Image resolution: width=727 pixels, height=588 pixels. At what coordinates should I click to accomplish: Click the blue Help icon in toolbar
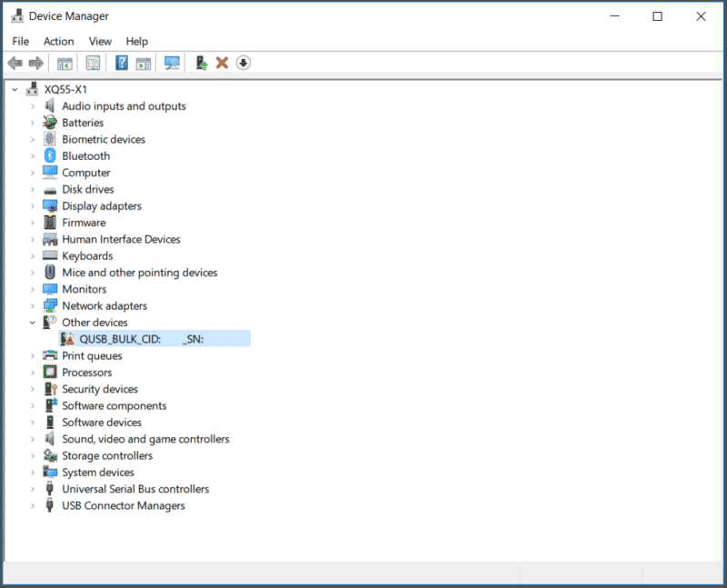(x=121, y=63)
